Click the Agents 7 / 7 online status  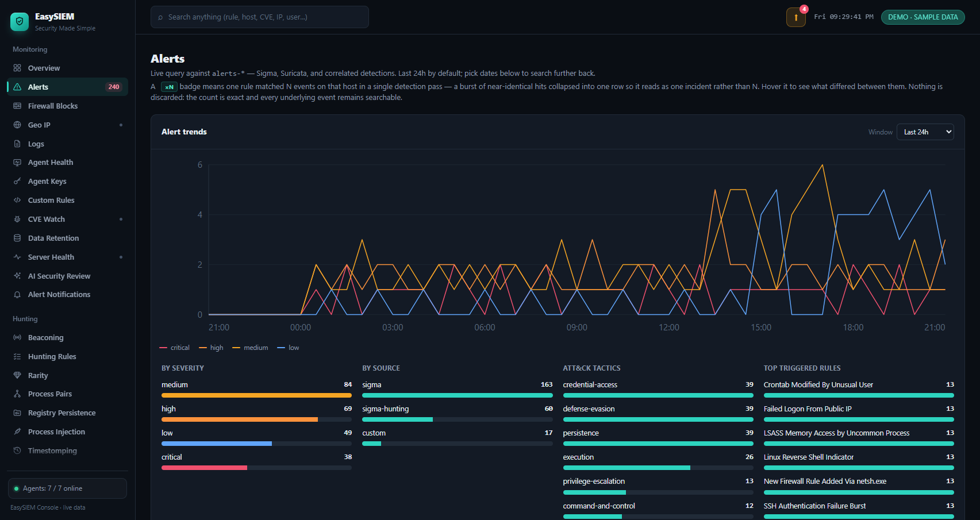coord(67,488)
